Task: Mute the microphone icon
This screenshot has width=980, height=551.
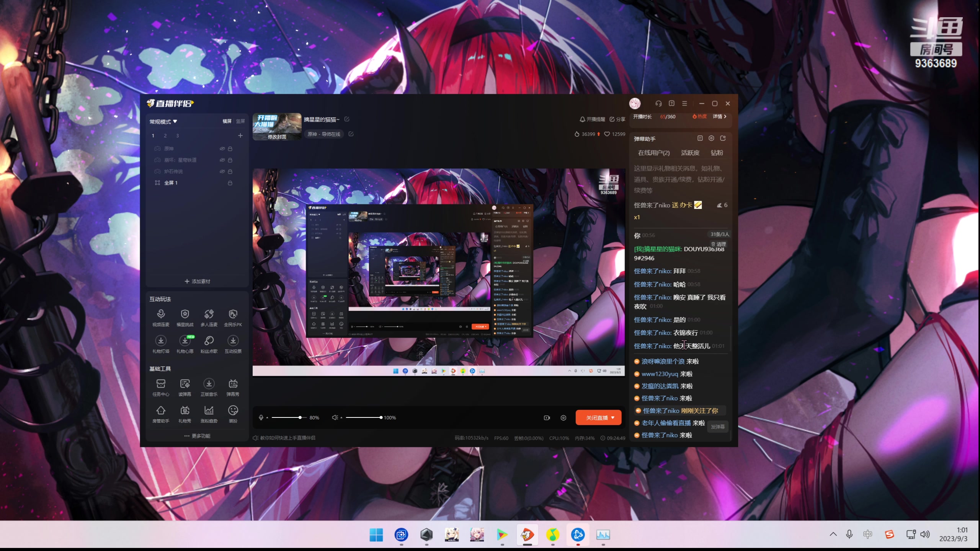Action: 261,417
